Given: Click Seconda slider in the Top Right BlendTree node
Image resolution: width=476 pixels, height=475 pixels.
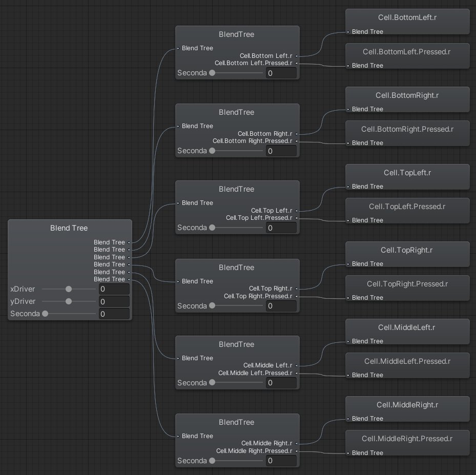Looking at the screenshot, I should [x=236, y=305].
